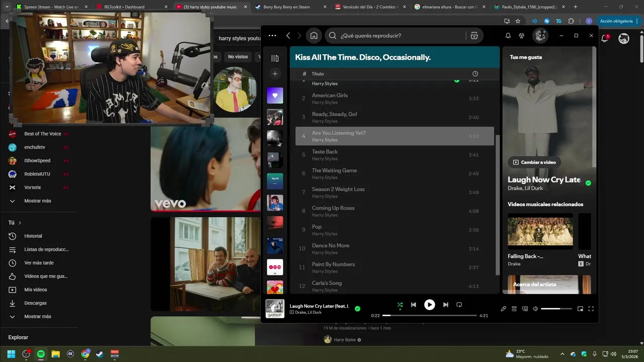Seek on the song progress bar
The width and height of the screenshot is (644, 362).
click(x=430, y=315)
